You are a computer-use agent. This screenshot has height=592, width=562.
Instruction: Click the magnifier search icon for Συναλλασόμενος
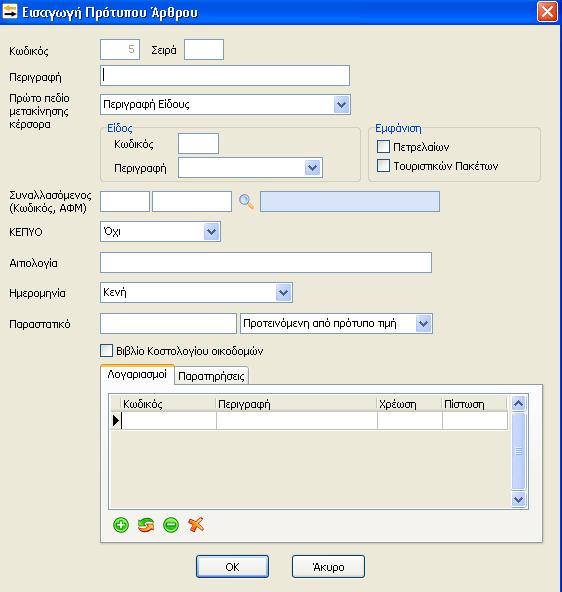pos(246,201)
